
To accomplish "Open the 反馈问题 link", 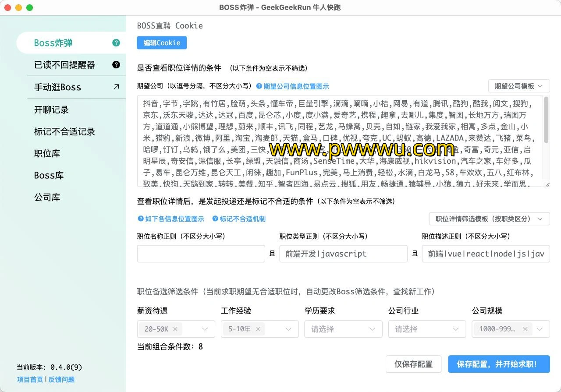I will (61, 379).
